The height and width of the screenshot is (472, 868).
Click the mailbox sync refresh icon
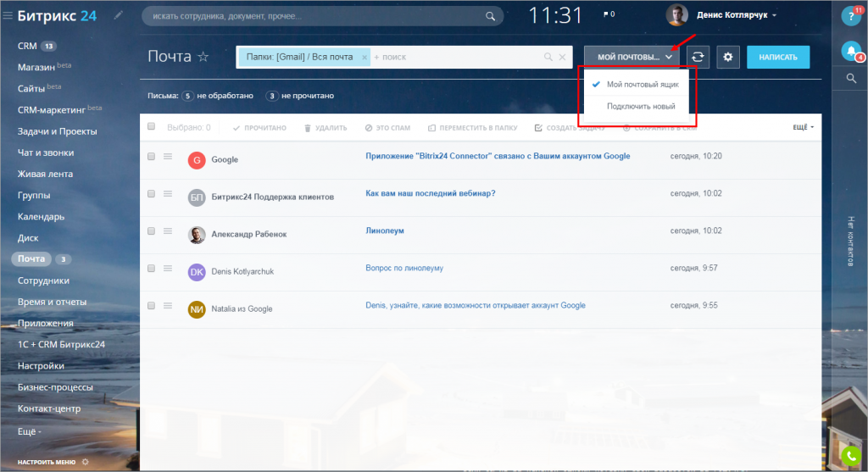click(698, 57)
